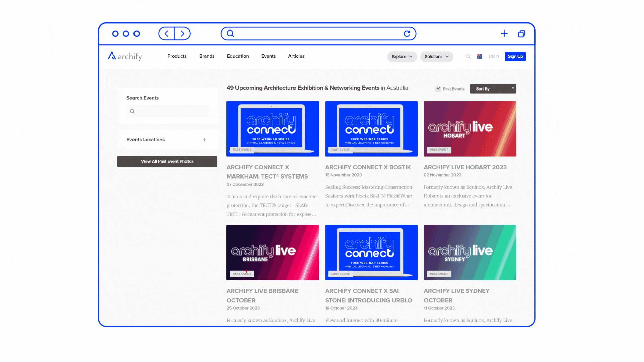Click View All Past Event Photos

pyautogui.click(x=167, y=161)
